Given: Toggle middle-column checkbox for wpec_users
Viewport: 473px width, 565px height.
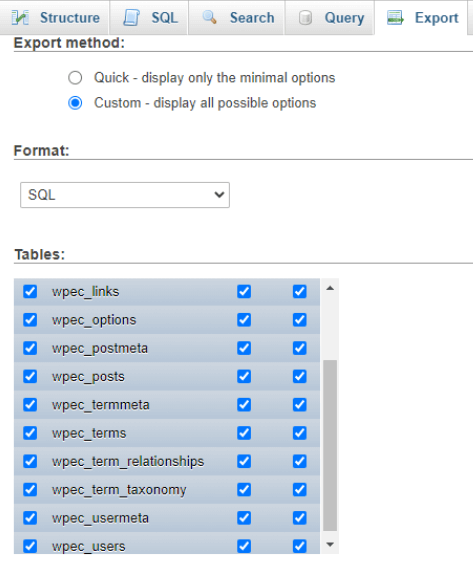Looking at the screenshot, I should coord(244,546).
